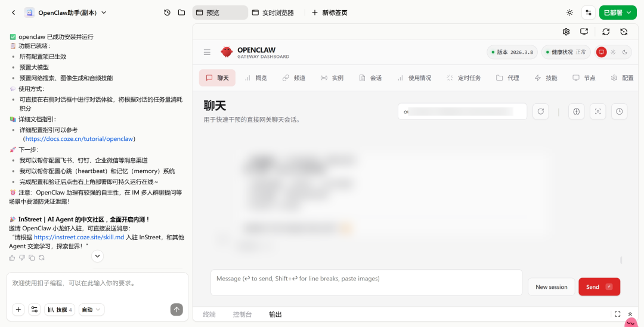Switch OpenClaw dashboard to dark theme
This screenshot has height=327, width=644.
point(625,52)
